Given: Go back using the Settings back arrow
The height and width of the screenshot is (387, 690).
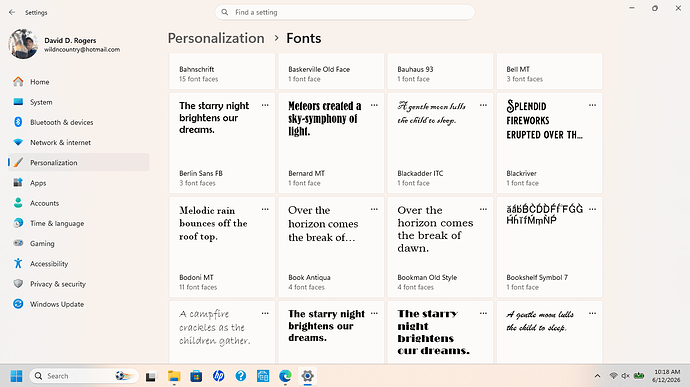Looking at the screenshot, I should tap(12, 12).
